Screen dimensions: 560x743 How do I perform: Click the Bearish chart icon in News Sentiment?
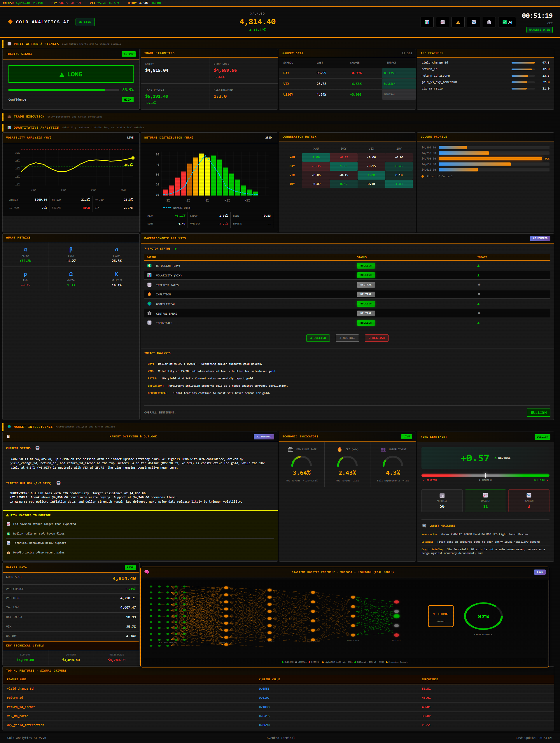click(x=529, y=495)
